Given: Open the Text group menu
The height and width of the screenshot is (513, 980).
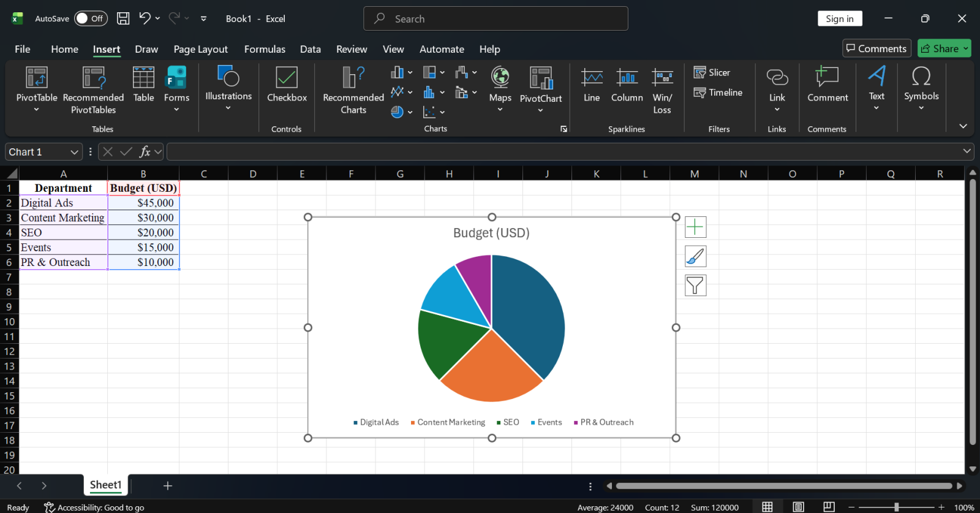Looking at the screenshot, I should pyautogui.click(x=876, y=88).
